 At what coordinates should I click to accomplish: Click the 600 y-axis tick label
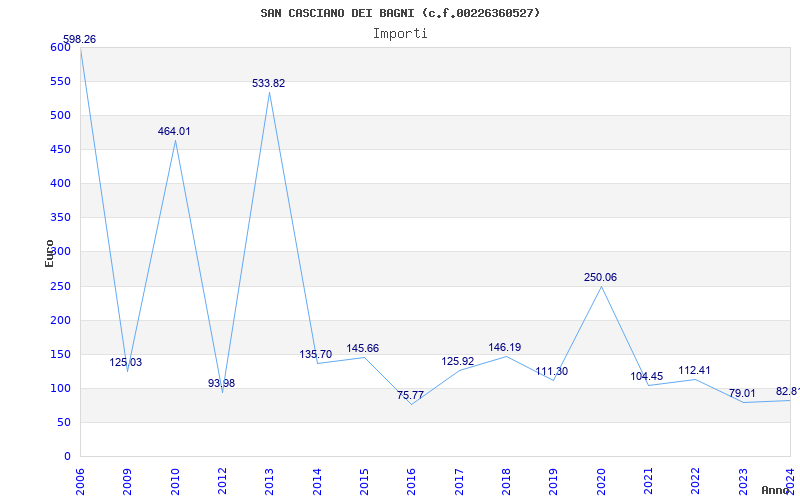coord(60,47)
